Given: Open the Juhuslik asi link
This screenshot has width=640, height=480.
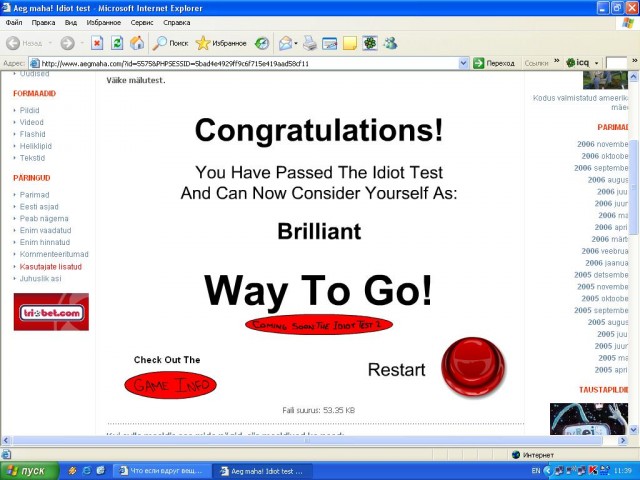Looking at the screenshot, I should click(40, 278).
